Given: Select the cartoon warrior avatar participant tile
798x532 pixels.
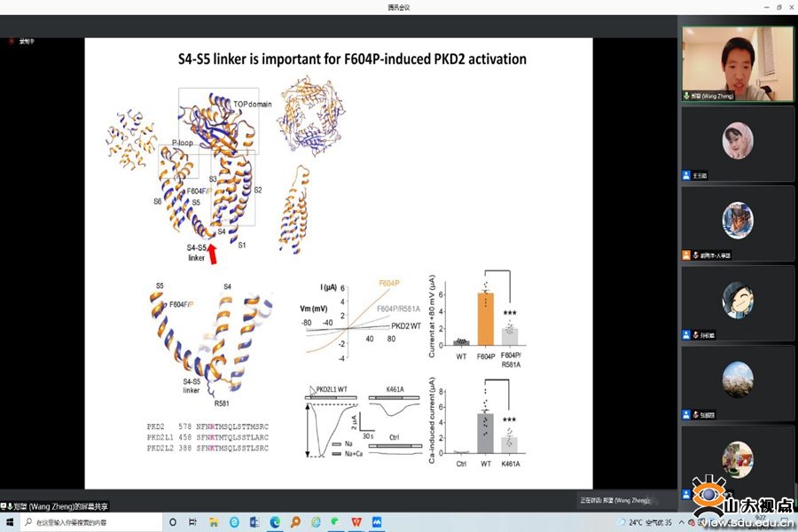Looking at the screenshot, I should (x=738, y=223).
